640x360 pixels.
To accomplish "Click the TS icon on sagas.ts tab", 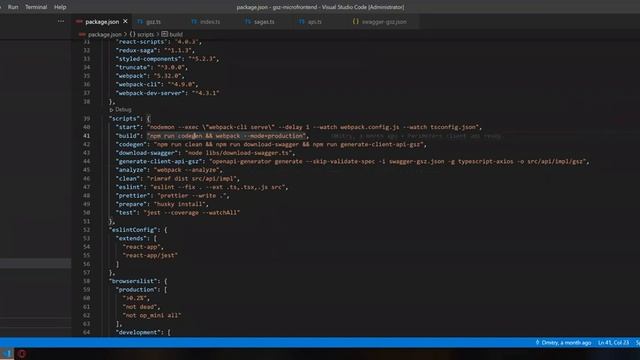I will pyautogui.click(x=248, y=22).
